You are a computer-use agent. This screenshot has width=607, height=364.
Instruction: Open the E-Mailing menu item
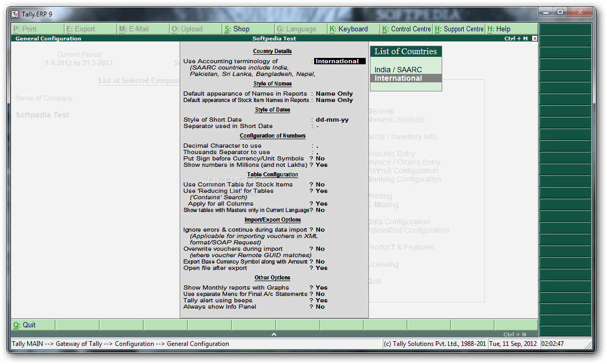(384, 205)
